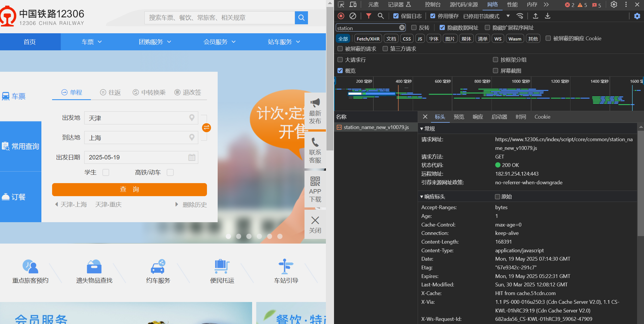
Task: Click the record network log icon
Action: pyautogui.click(x=341, y=16)
